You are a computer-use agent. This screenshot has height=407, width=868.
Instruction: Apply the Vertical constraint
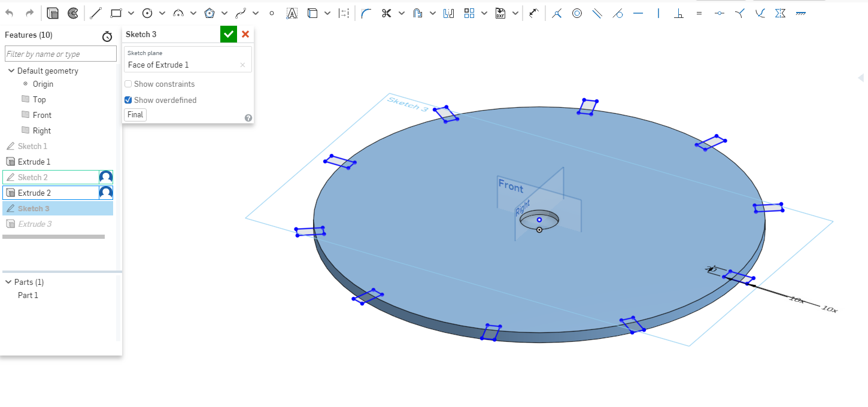coord(658,13)
